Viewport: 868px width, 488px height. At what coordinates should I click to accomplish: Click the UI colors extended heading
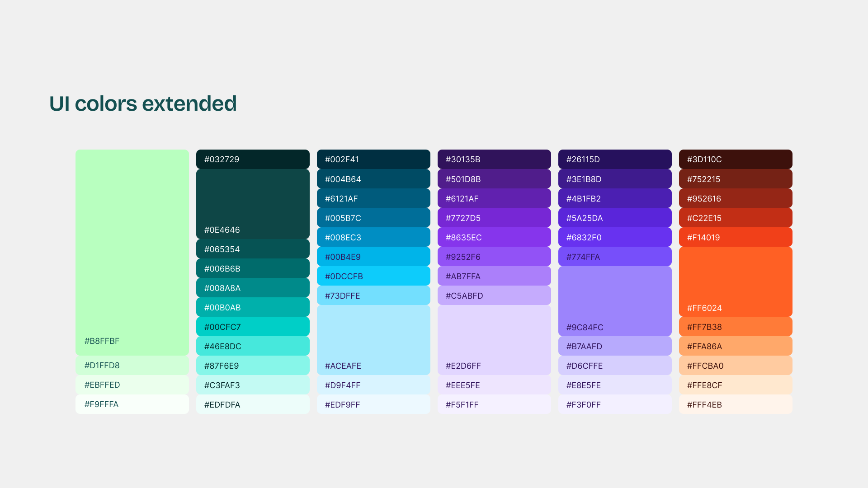tap(143, 103)
